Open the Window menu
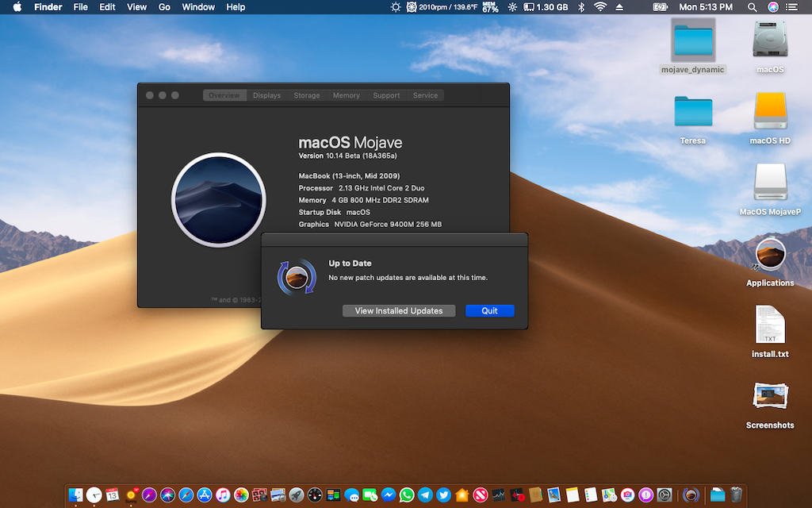 tap(198, 6)
